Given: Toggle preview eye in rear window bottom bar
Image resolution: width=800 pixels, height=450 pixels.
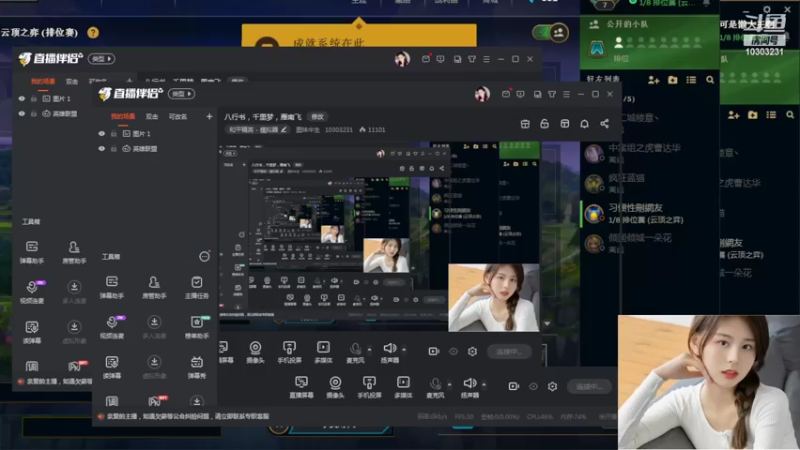Looking at the screenshot, I should pyautogui.click(x=453, y=351).
